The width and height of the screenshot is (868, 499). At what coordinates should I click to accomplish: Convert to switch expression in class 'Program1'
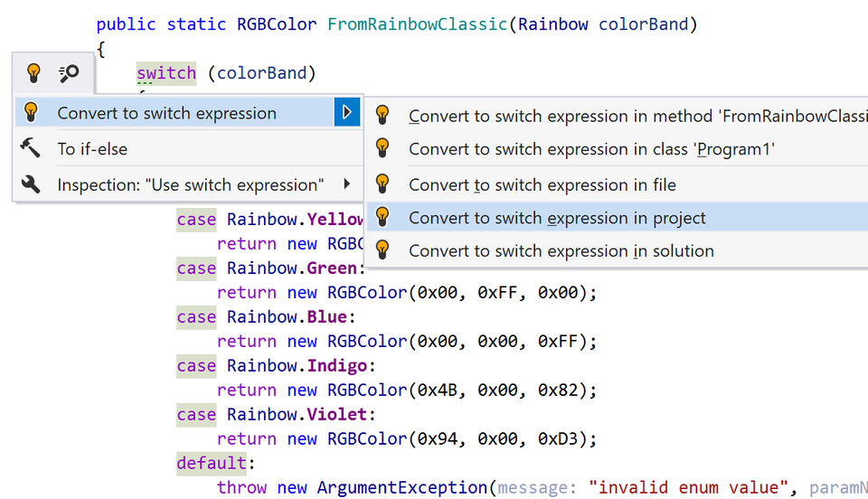(x=591, y=149)
